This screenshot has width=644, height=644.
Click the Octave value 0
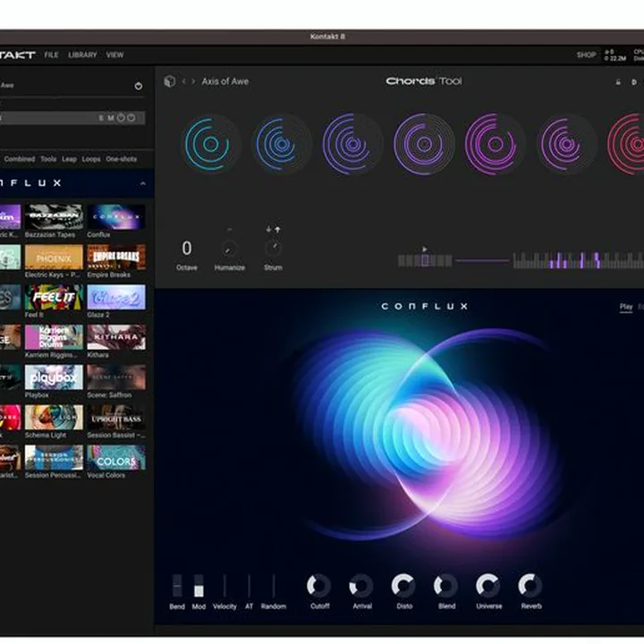187,248
